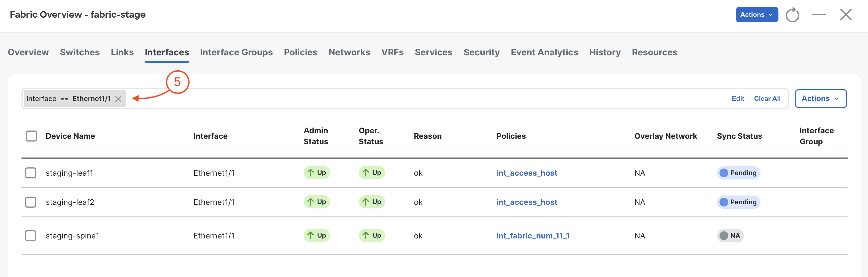Screen dimensions: 868x277
Task: Open the Resources tab
Action: point(654,52)
